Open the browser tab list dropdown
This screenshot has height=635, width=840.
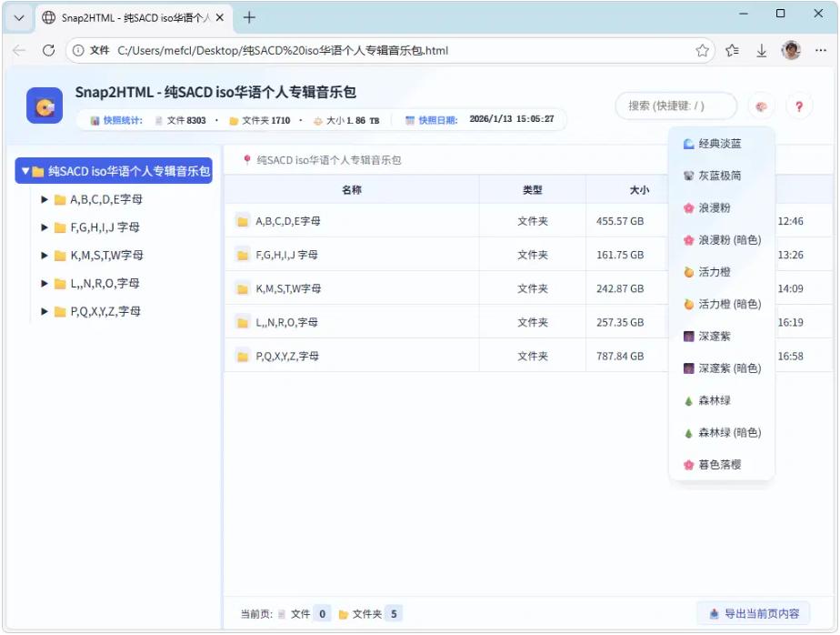tap(18, 17)
